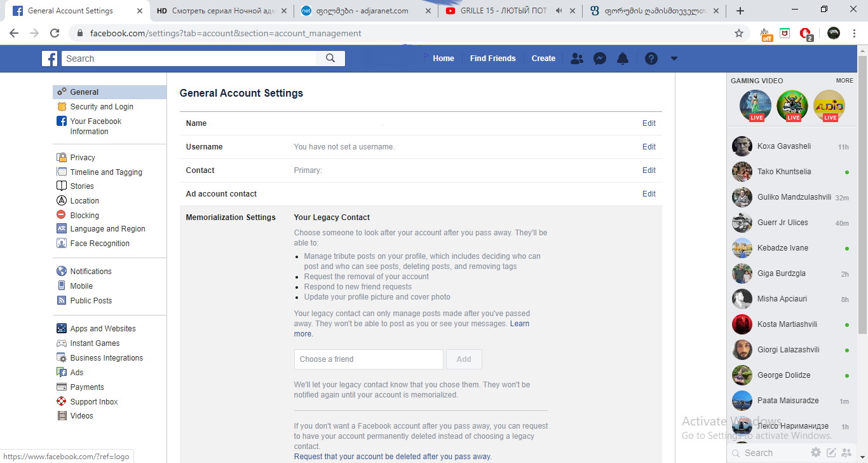
Task: Click the Choose a friend field
Action: click(369, 359)
